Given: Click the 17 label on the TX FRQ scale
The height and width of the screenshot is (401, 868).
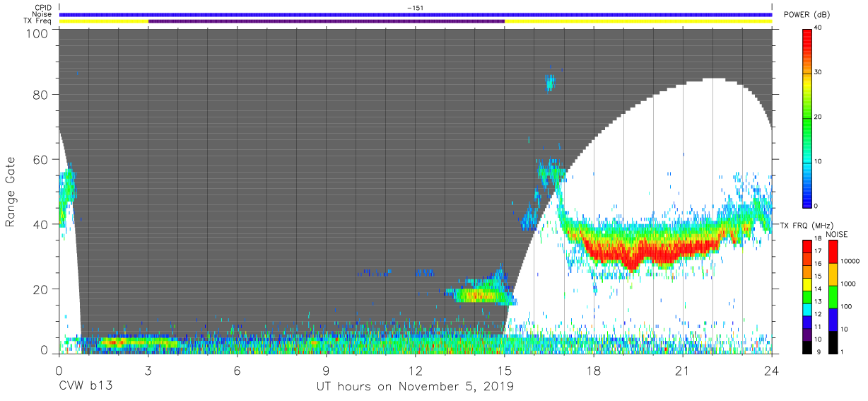Looking at the screenshot, I should (x=819, y=252).
